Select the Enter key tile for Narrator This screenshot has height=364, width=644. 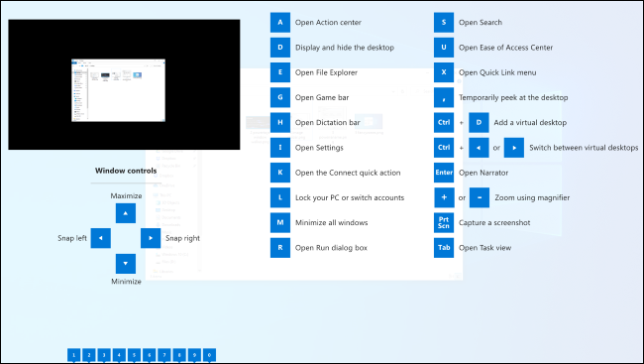coord(444,173)
